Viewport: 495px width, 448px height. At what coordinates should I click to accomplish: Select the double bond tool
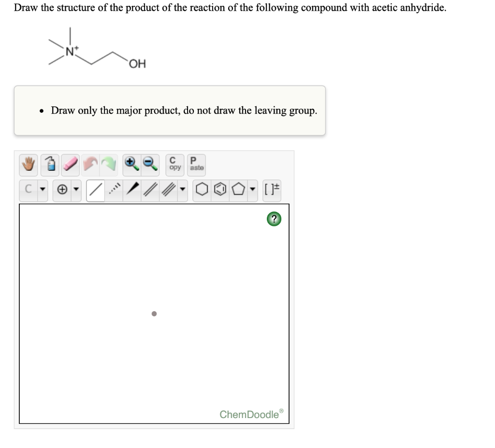[149, 190]
